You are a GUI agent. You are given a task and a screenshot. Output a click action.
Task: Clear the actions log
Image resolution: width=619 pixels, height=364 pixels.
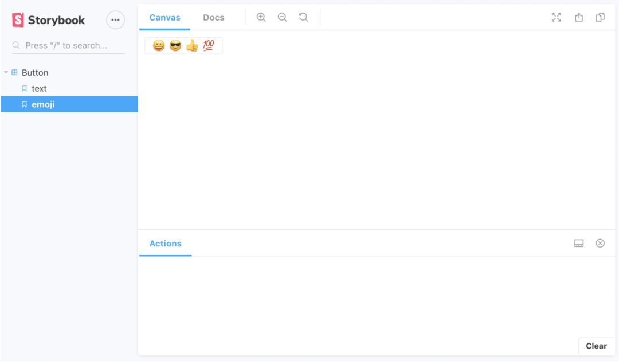[597, 346]
